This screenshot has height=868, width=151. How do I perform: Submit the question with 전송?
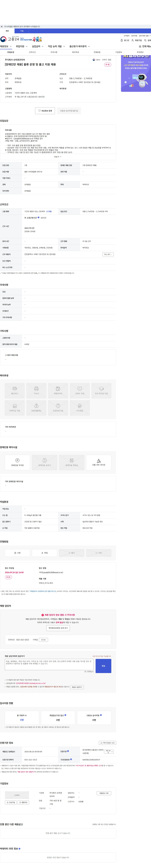103,666
